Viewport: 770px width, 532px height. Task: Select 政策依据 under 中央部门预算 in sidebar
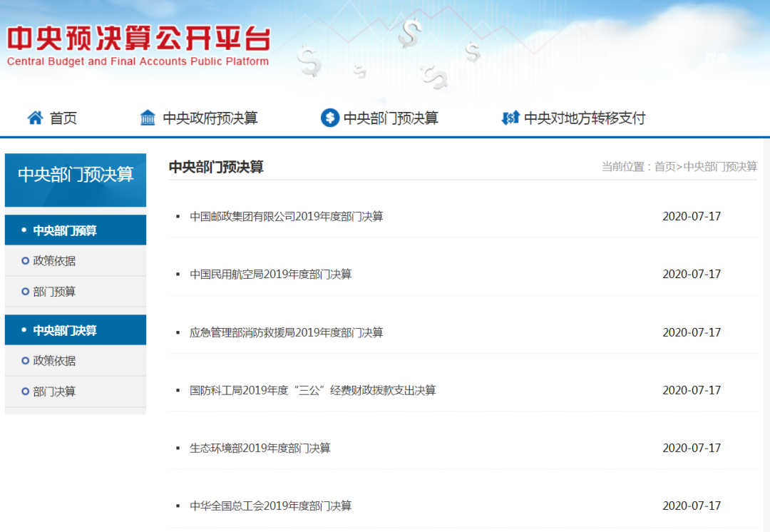coord(54,261)
